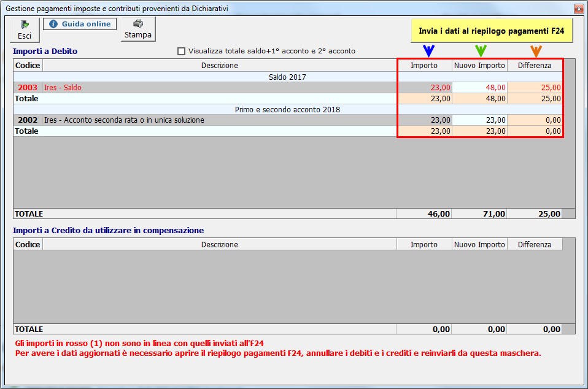The image size is (588, 389).
Task: Click the 23,00 Nuovo Importo of code 2002
Action: pyautogui.click(x=479, y=120)
